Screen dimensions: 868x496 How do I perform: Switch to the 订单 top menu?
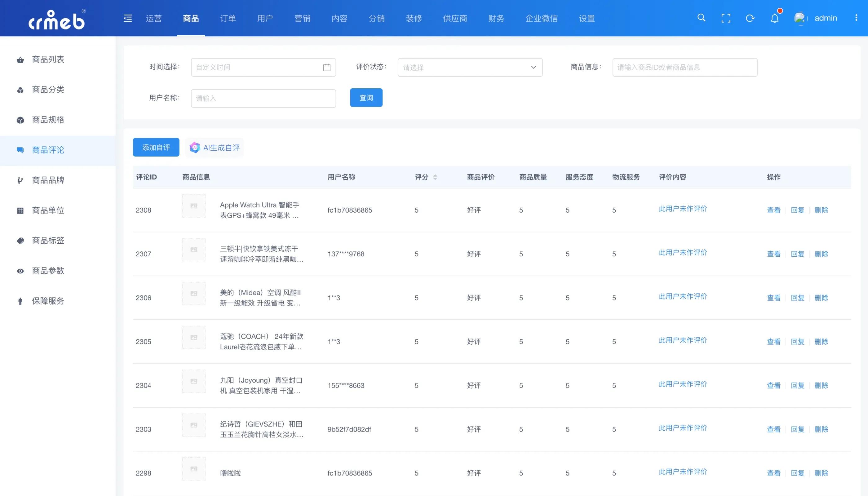click(228, 18)
